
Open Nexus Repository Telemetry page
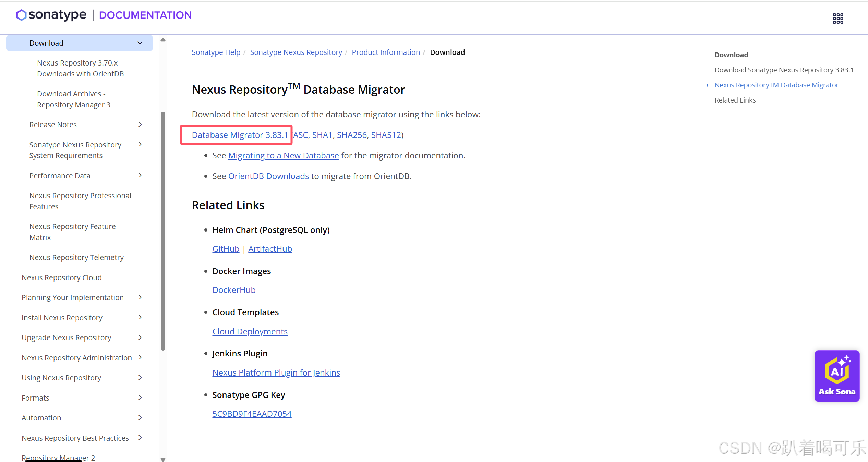pyautogui.click(x=76, y=257)
